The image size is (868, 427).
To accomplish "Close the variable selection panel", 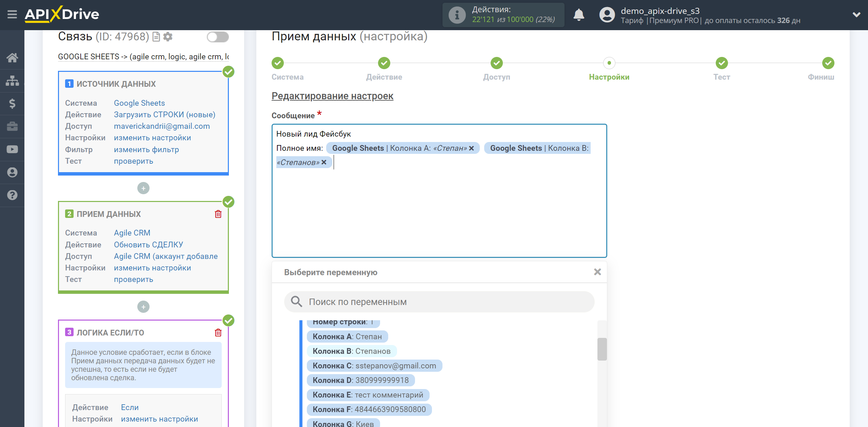I will coord(597,272).
